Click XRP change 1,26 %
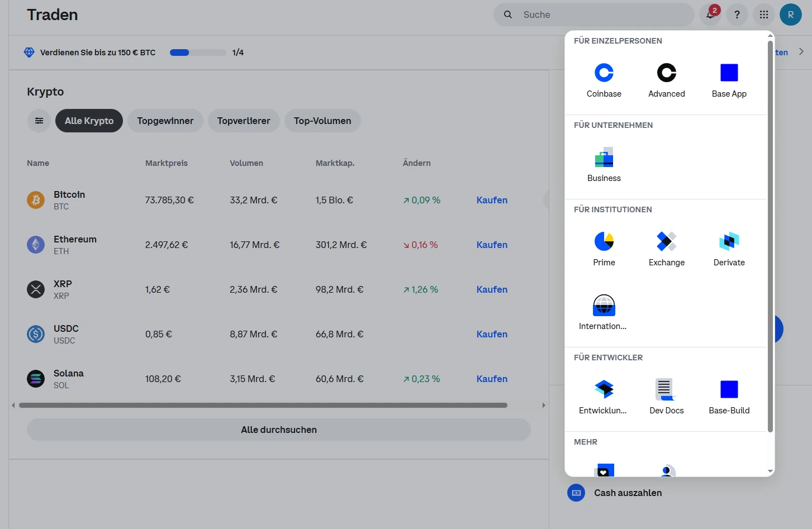Image resolution: width=812 pixels, height=529 pixels. click(x=420, y=289)
